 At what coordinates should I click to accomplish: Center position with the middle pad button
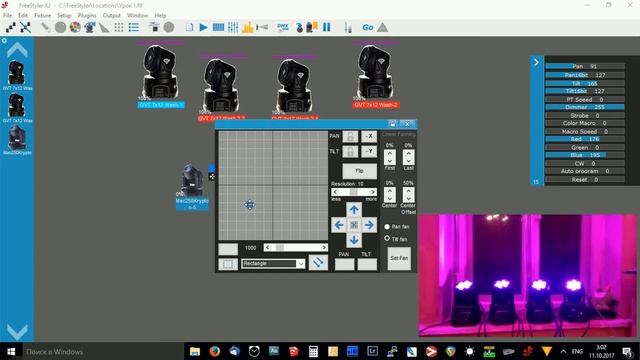click(x=354, y=225)
